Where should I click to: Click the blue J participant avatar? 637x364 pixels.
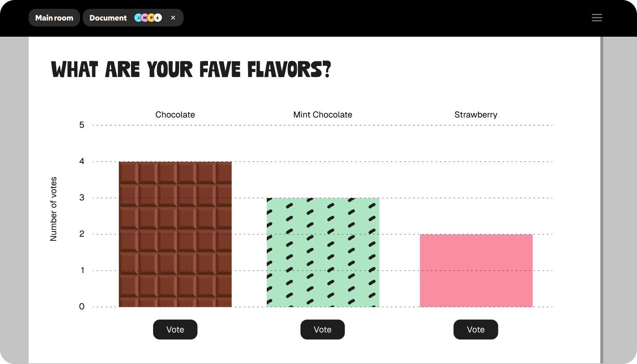tap(138, 18)
